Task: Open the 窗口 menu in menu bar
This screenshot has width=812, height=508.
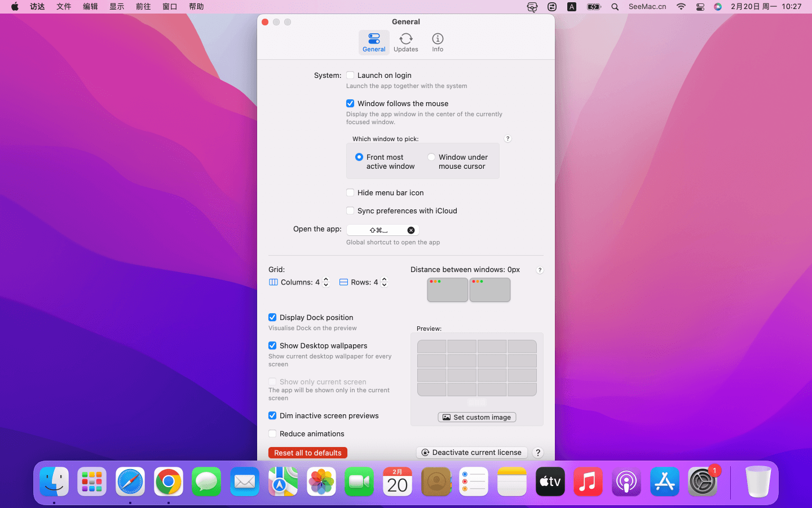Action: 170,7
